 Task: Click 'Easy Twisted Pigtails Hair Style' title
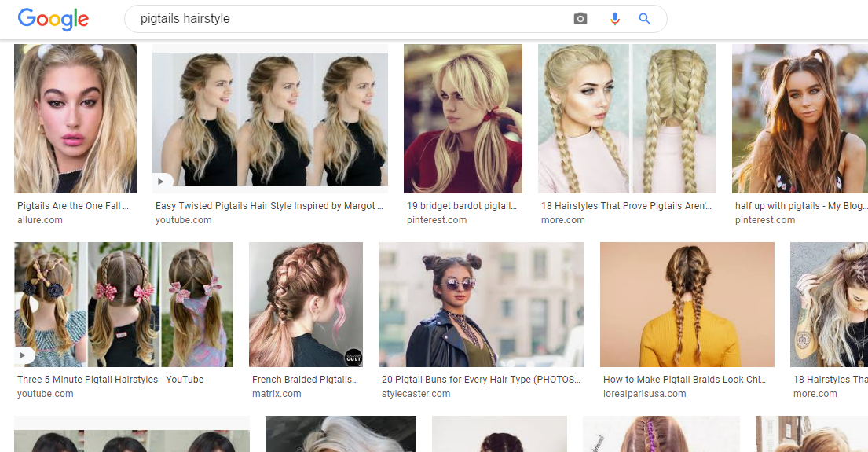coord(269,206)
